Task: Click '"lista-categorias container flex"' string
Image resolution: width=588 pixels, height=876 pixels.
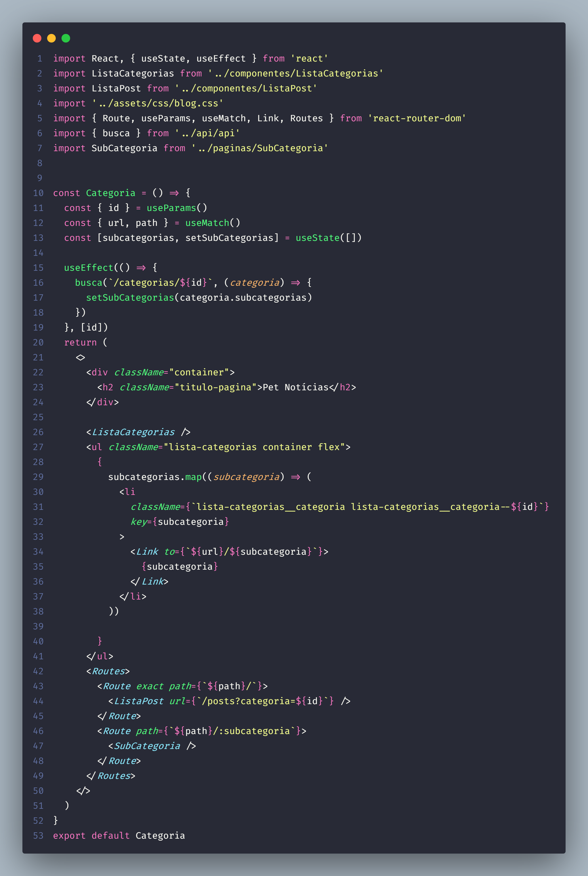Action: tap(254, 447)
